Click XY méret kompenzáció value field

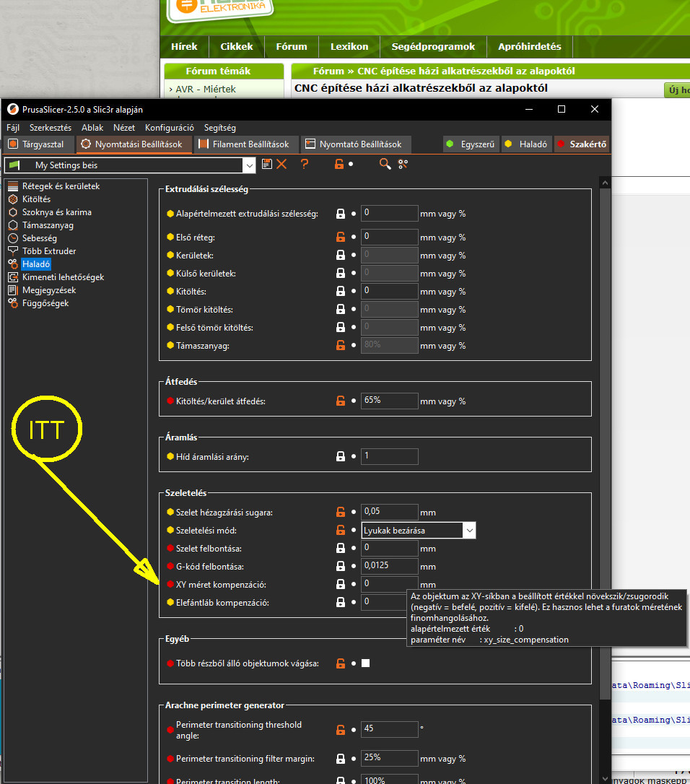coord(390,583)
